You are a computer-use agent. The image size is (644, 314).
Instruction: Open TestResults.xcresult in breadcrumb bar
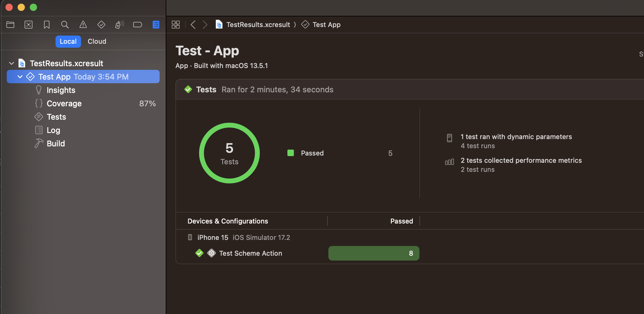tap(258, 25)
